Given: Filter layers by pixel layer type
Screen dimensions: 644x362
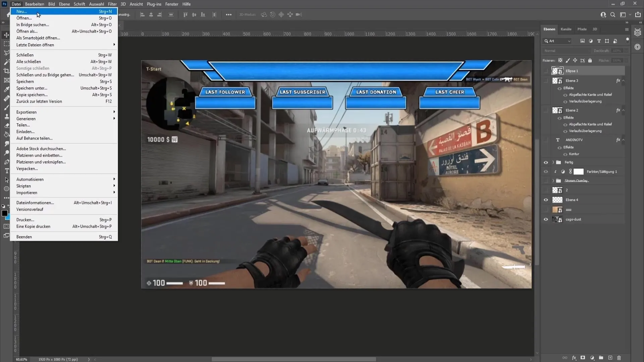Looking at the screenshot, I should (583, 41).
